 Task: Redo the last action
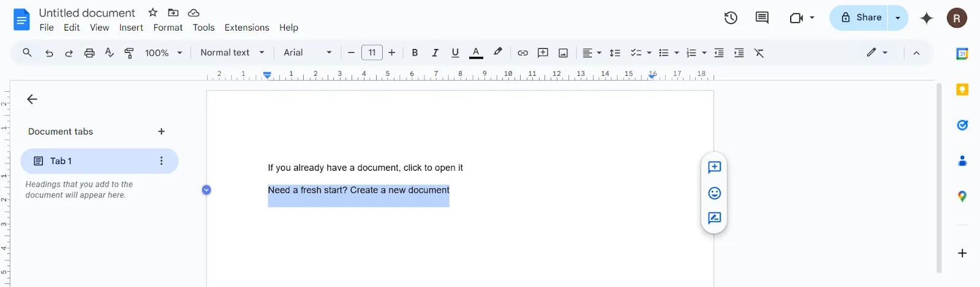[69, 53]
